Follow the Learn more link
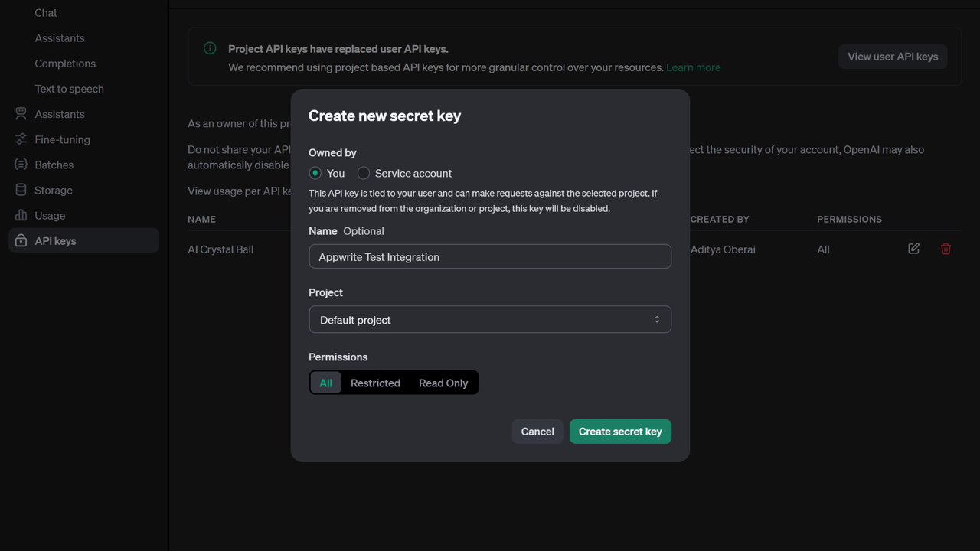The height and width of the screenshot is (551, 980). pyautogui.click(x=693, y=67)
